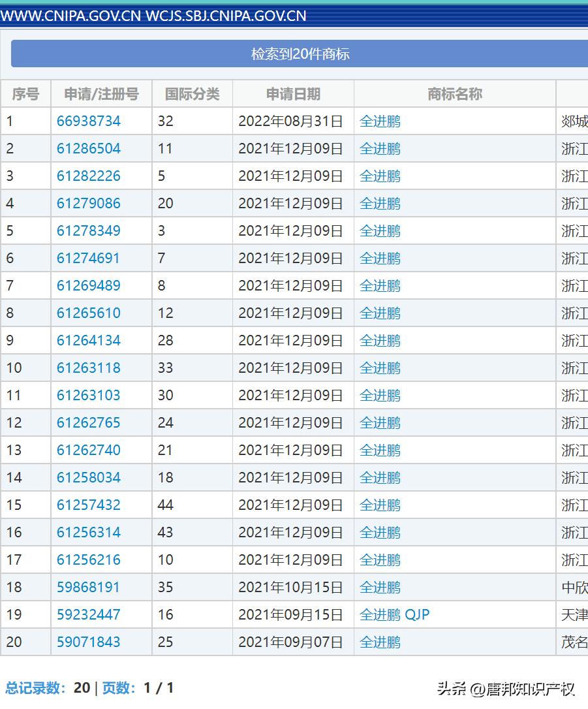Viewport: 588px width, 709px height.
Task: Open the 全进鹏 trademark in row 1
Action: click(x=377, y=121)
